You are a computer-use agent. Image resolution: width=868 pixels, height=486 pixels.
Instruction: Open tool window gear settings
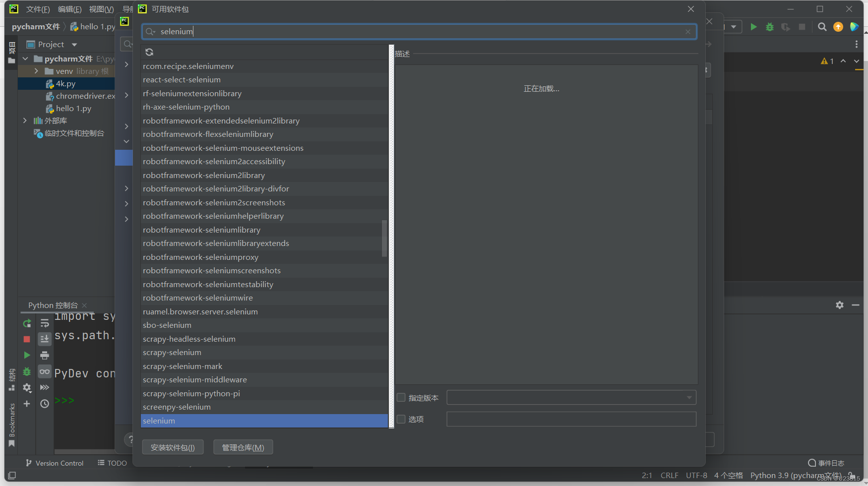pos(840,305)
